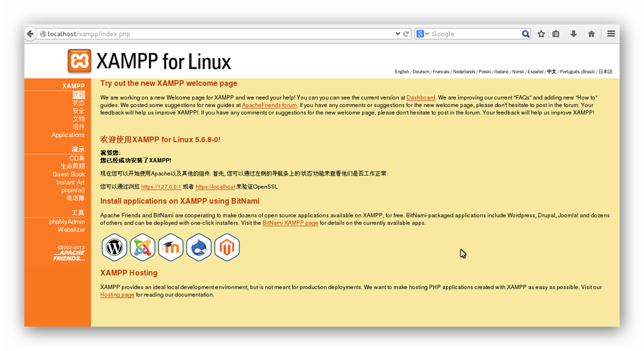Follow the Hosting page link
644x351 pixels.
pyautogui.click(x=117, y=294)
